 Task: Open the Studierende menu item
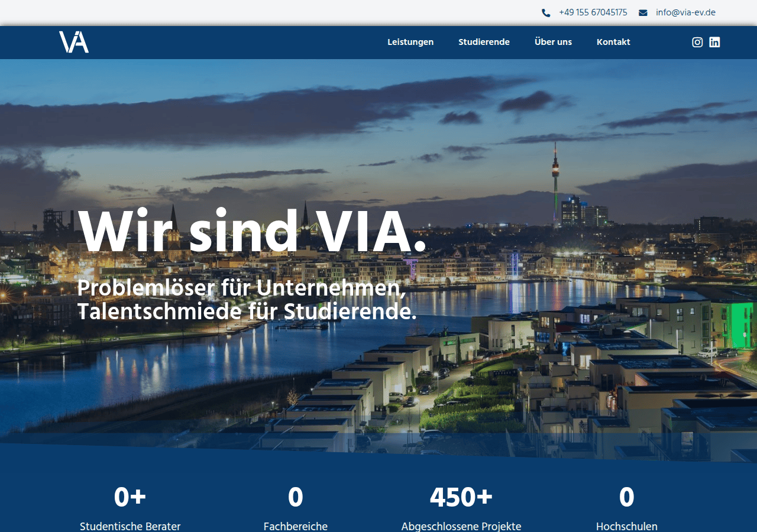pos(484,42)
